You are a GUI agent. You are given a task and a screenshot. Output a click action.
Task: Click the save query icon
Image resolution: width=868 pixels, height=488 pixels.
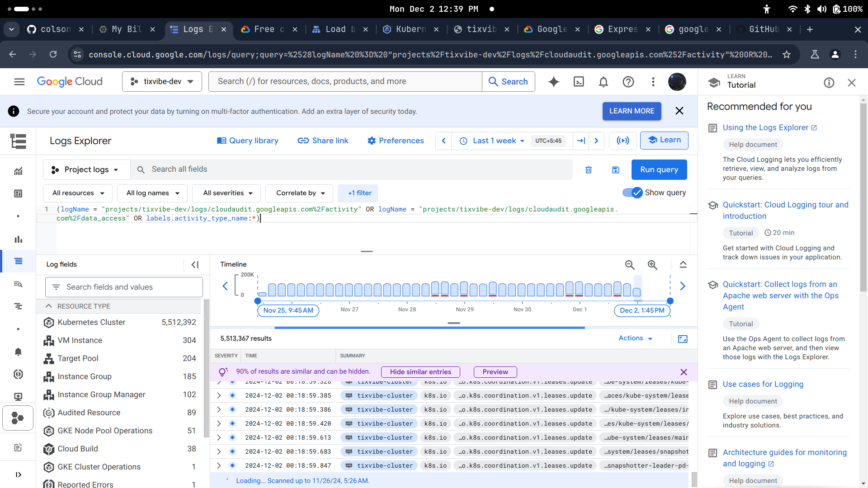(x=616, y=169)
